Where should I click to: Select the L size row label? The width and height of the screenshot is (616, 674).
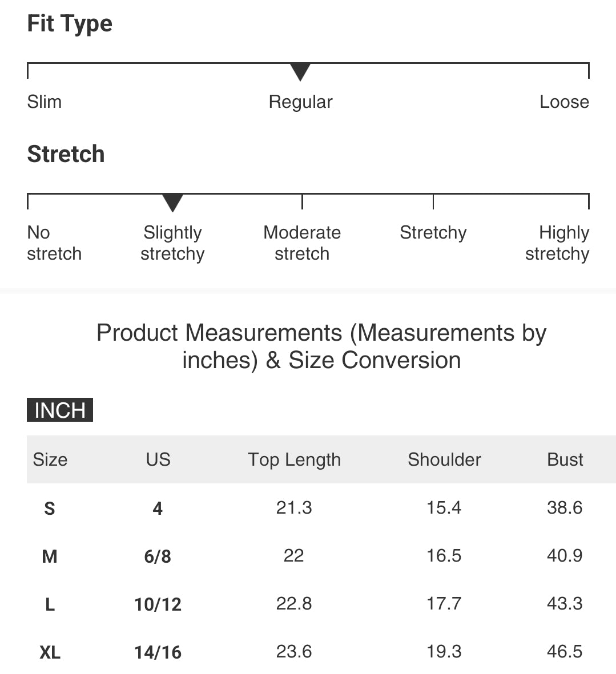tap(50, 605)
